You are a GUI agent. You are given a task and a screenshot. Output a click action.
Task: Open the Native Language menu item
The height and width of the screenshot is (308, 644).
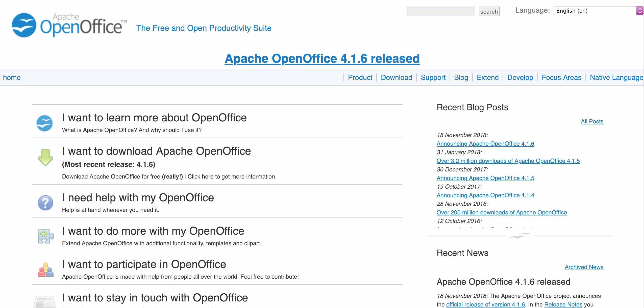pos(616,77)
